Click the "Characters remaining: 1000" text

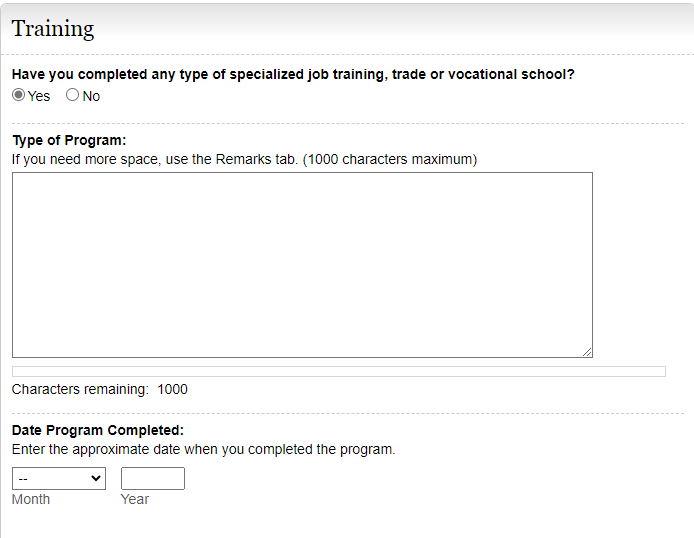(99, 390)
